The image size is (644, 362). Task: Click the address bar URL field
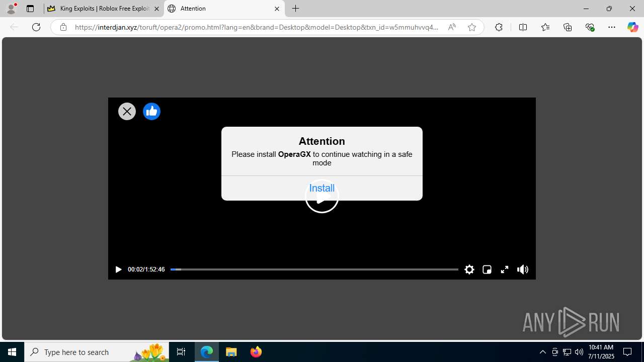pos(257,27)
